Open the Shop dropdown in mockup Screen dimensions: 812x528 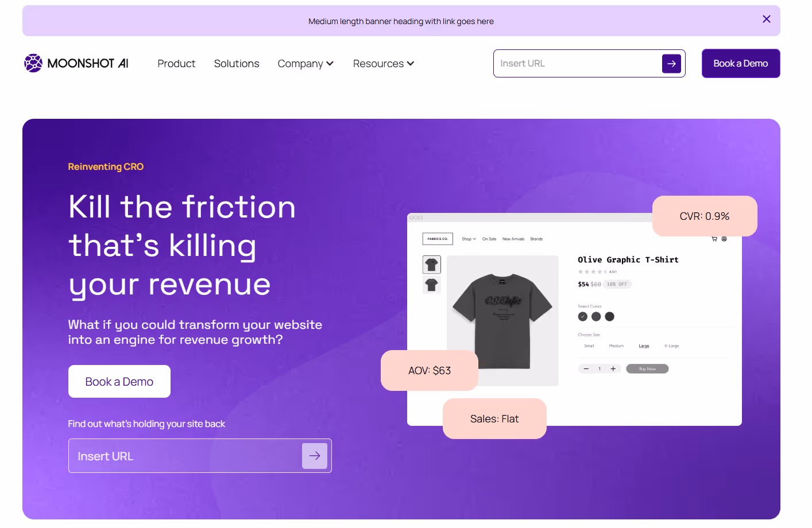[x=469, y=239]
